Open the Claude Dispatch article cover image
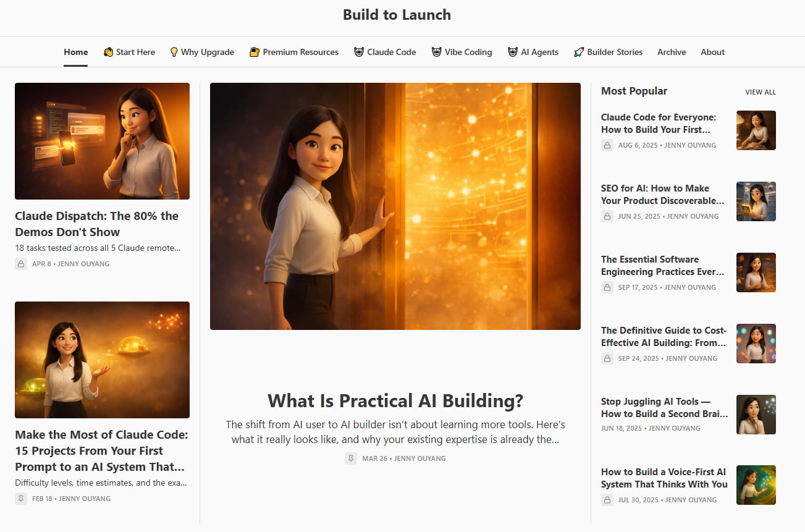 [x=102, y=141]
